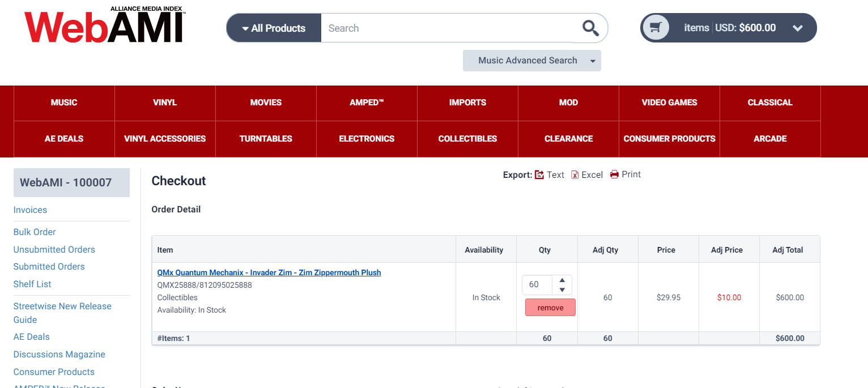View Unsubmitted Orders

pyautogui.click(x=54, y=250)
